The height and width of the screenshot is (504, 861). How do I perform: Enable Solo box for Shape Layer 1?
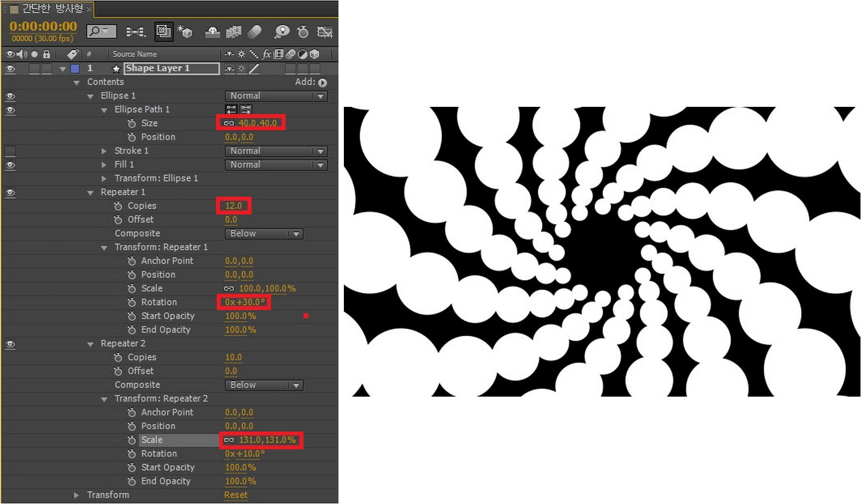pos(35,69)
